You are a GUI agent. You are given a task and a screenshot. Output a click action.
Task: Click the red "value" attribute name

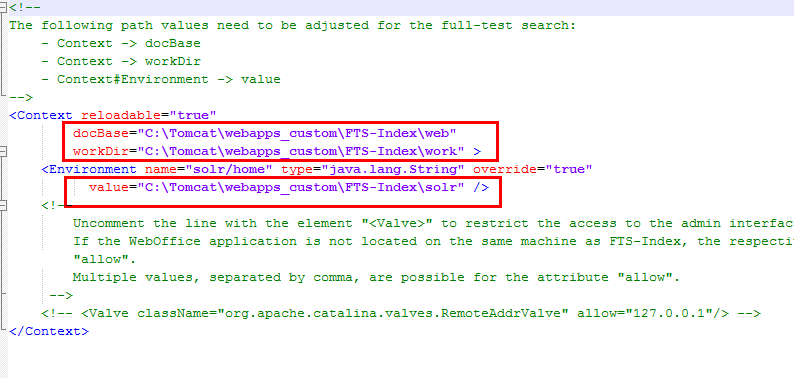tap(109, 187)
